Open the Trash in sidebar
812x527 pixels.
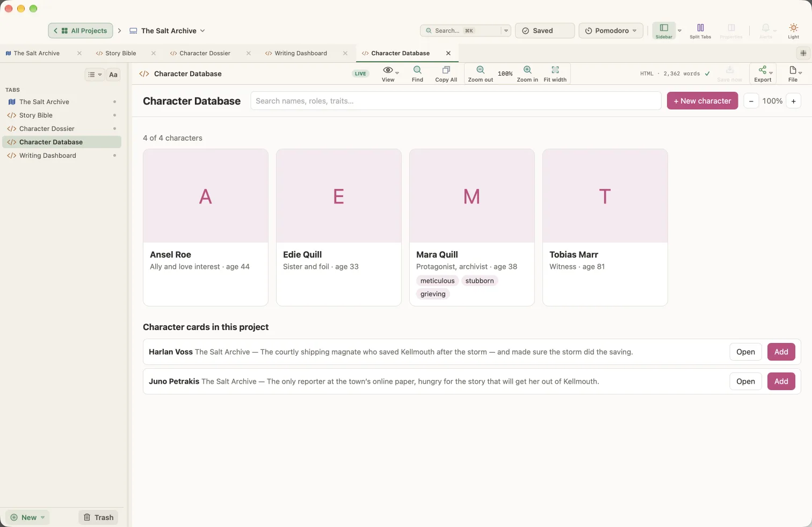click(x=99, y=517)
